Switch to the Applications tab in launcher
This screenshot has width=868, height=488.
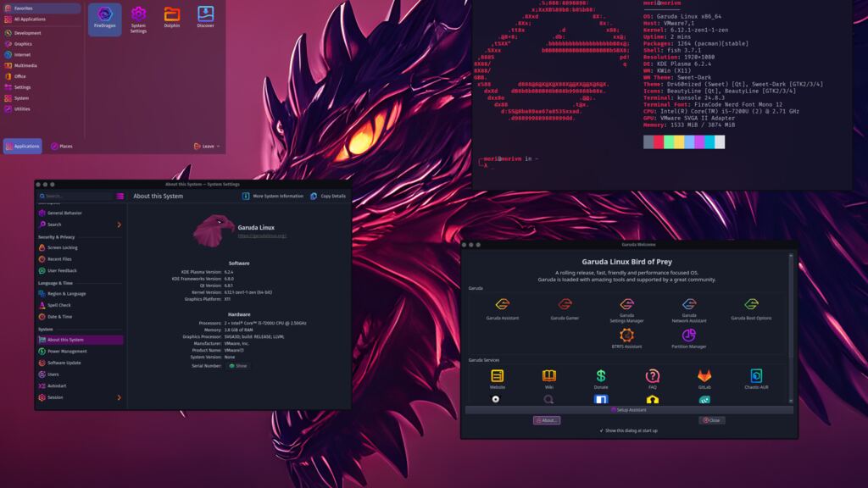[x=23, y=146]
